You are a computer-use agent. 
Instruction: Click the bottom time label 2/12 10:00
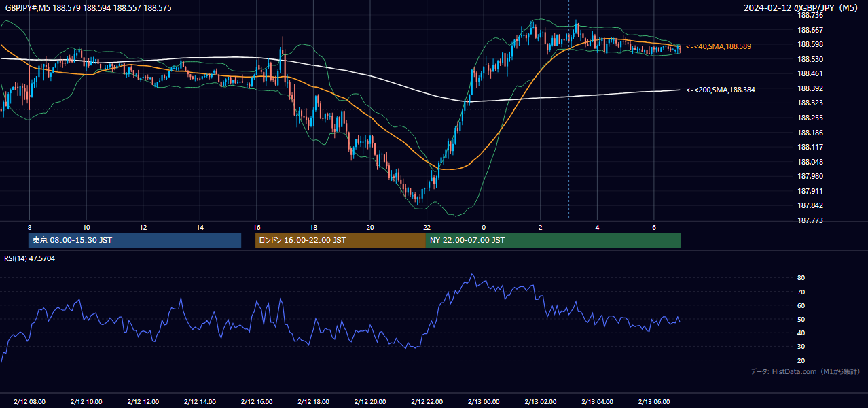tap(86, 402)
